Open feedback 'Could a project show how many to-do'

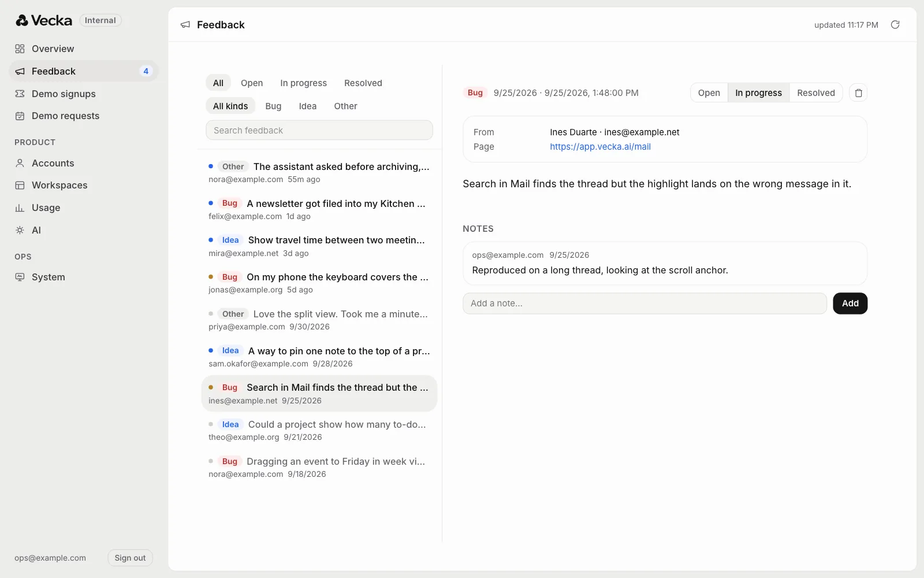pos(319,430)
